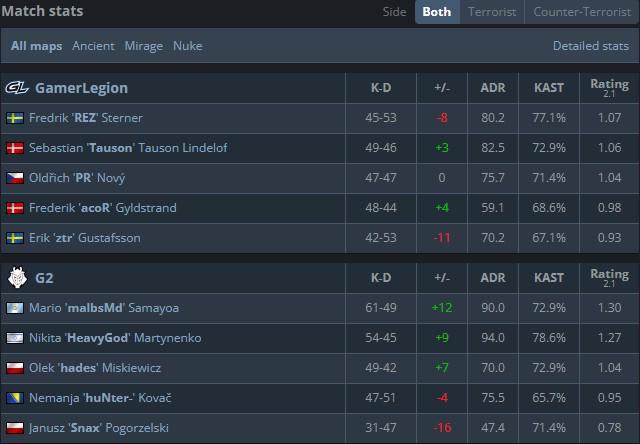The height and width of the screenshot is (444, 640).
Task: Click the Guatemalan flag beside malbsMd
Action: pos(15,308)
